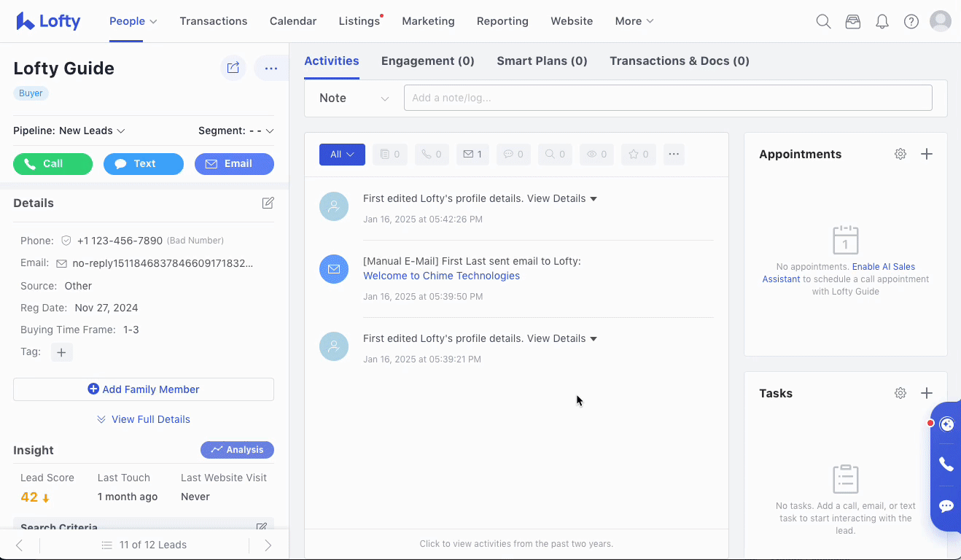Open the Insight Analysis button
Viewport: 961px width, 560px height.
(237, 450)
